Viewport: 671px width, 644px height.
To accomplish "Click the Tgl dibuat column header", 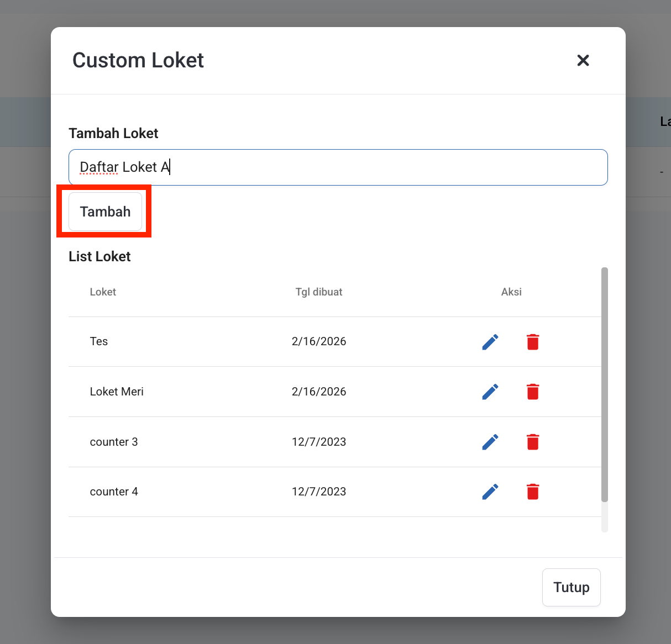I will point(319,292).
